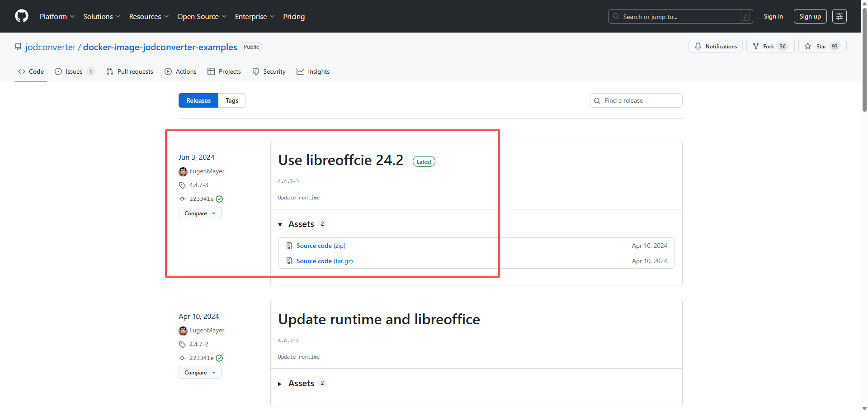Click EugenMayer author of Jun 3 release
Screen dimensions: 868x412
pyautogui.click(x=207, y=171)
